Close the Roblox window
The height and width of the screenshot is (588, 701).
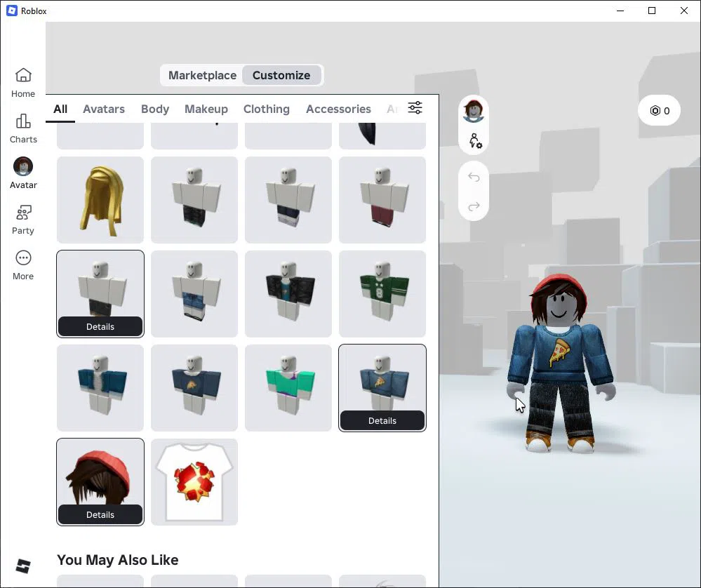[x=684, y=11]
